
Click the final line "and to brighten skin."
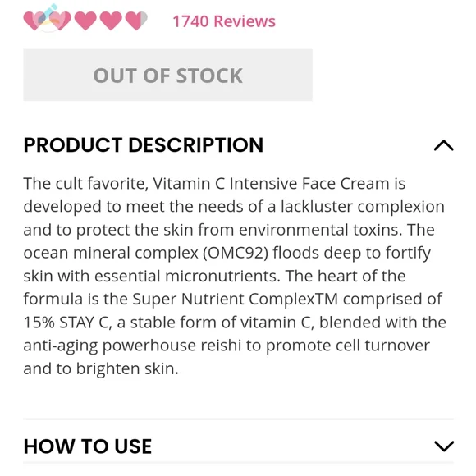(101, 368)
